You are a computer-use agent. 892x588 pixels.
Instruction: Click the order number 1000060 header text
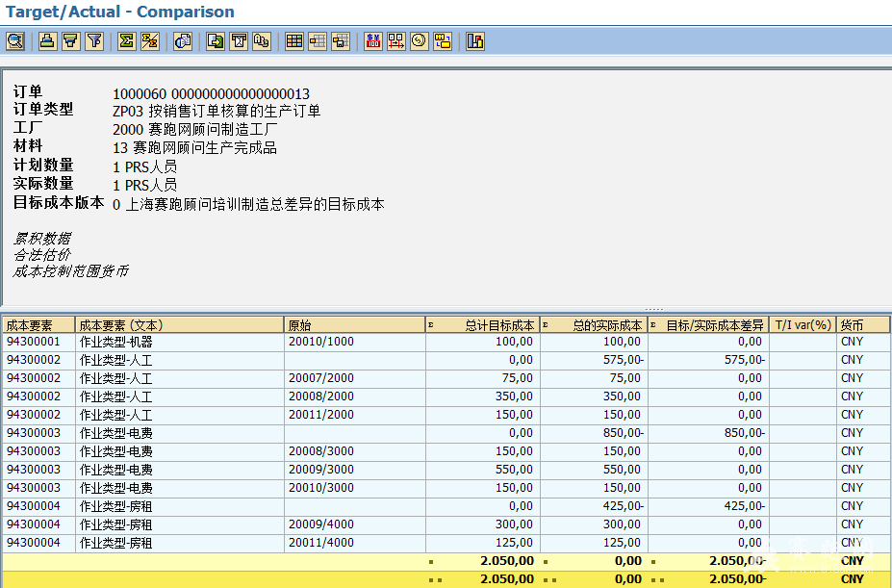(x=211, y=93)
